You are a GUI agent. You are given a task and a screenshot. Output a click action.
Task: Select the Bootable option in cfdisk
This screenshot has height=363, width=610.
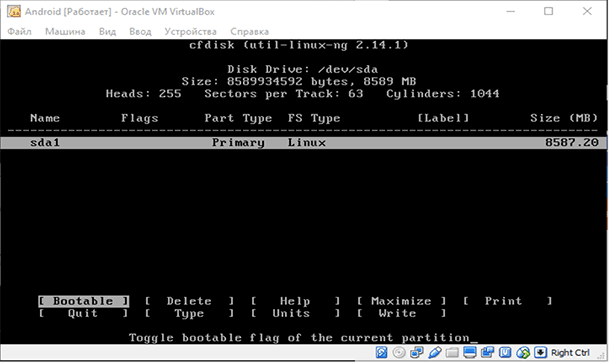coord(83,301)
